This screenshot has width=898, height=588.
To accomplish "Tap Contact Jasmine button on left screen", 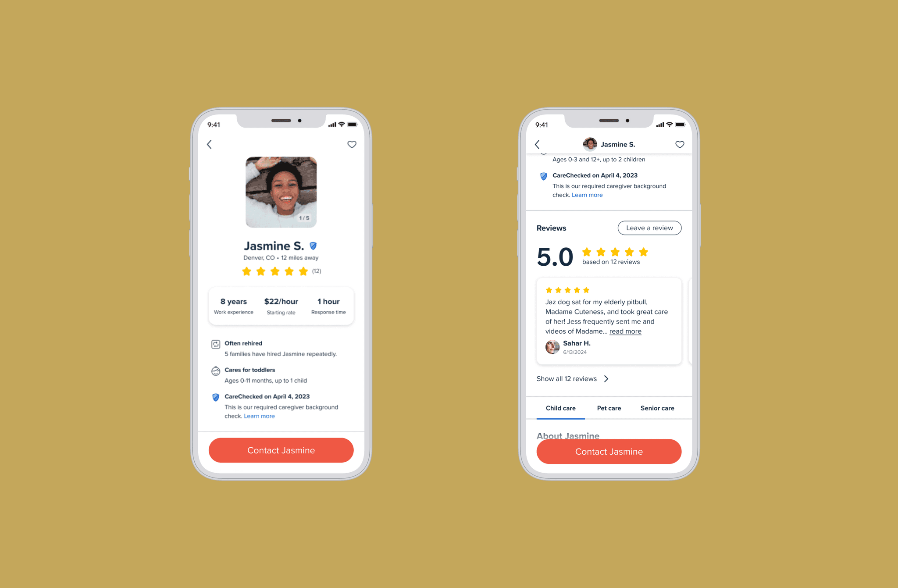I will tap(281, 449).
